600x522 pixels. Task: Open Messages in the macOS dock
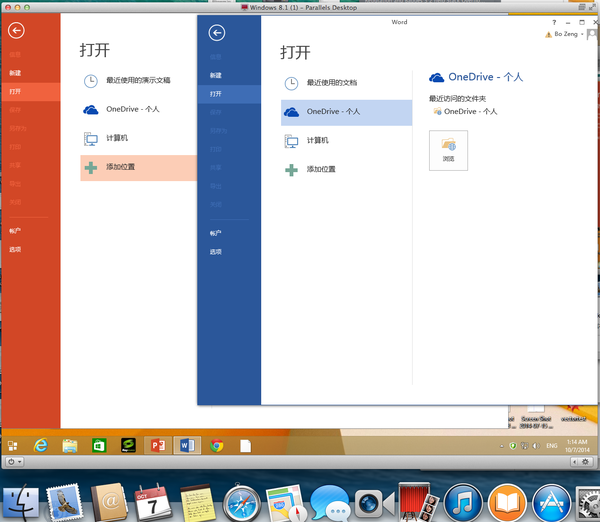pos(330,503)
